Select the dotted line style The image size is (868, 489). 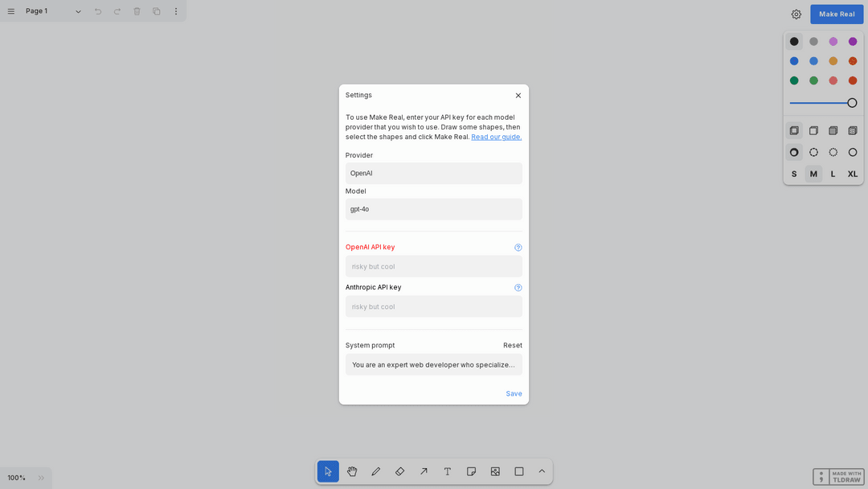point(833,152)
